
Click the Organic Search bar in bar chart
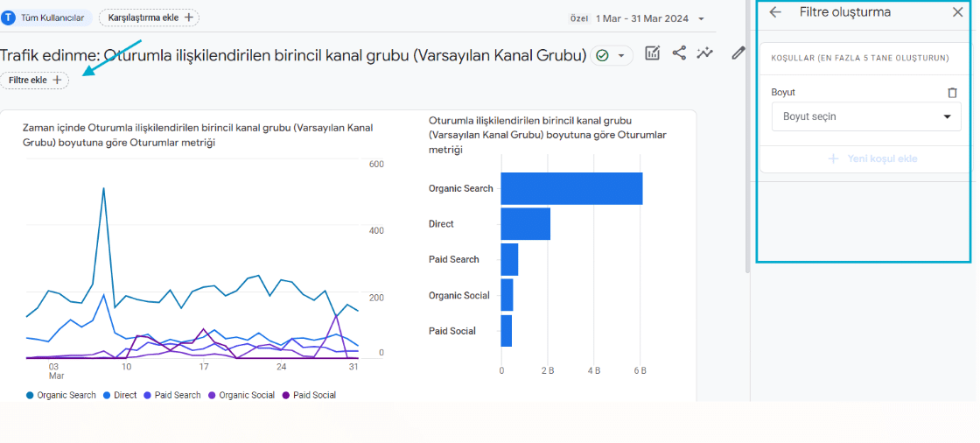[x=570, y=188]
